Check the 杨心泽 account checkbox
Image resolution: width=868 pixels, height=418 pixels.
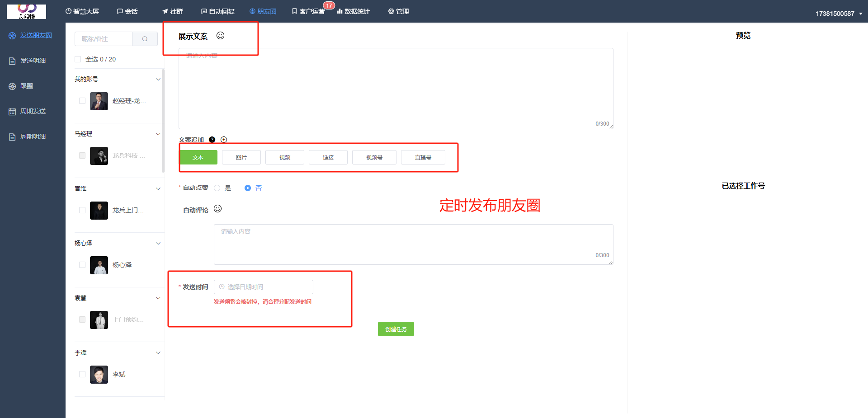[x=82, y=265]
